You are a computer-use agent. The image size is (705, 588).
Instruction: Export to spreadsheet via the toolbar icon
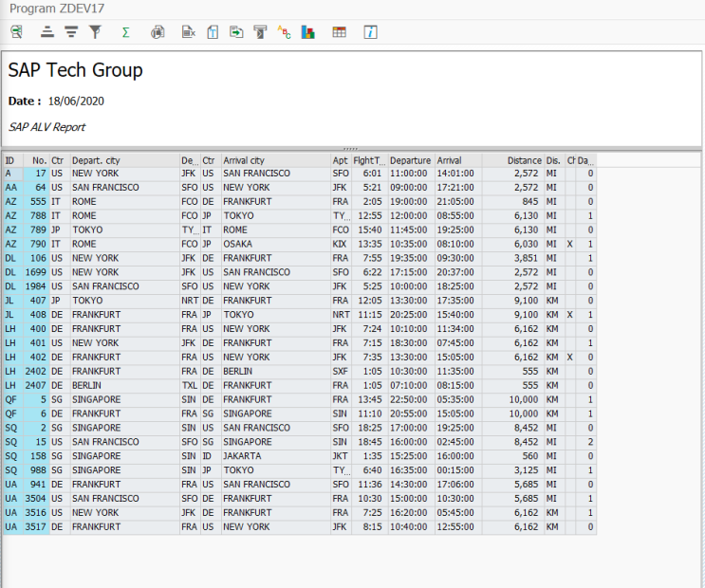pyautogui.click(x=189, y=32)
